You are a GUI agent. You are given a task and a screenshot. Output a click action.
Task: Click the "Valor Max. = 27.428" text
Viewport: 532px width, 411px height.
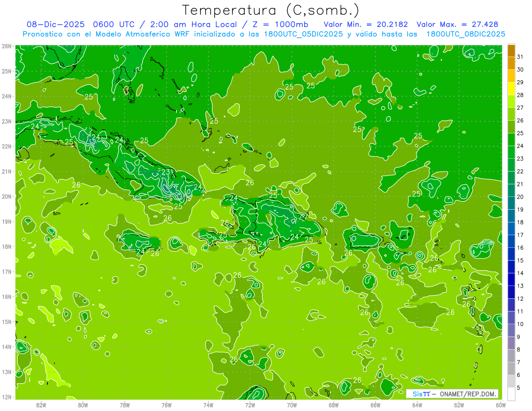(457, 24)
